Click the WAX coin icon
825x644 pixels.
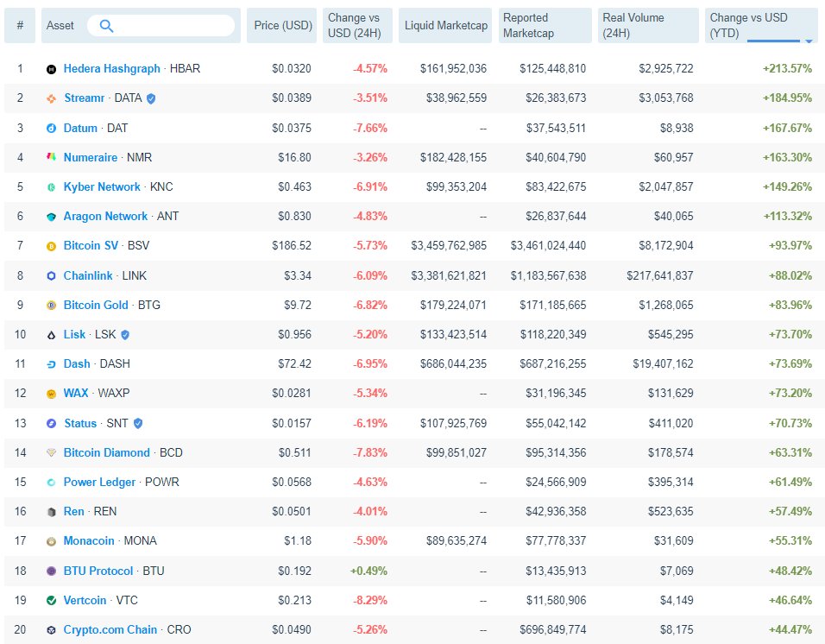[51, 394]
